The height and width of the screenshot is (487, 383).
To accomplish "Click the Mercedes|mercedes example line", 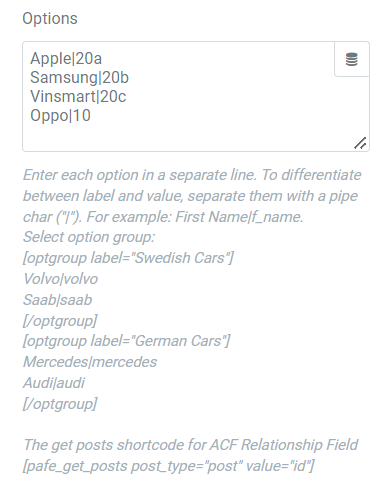I will [90, 362].
